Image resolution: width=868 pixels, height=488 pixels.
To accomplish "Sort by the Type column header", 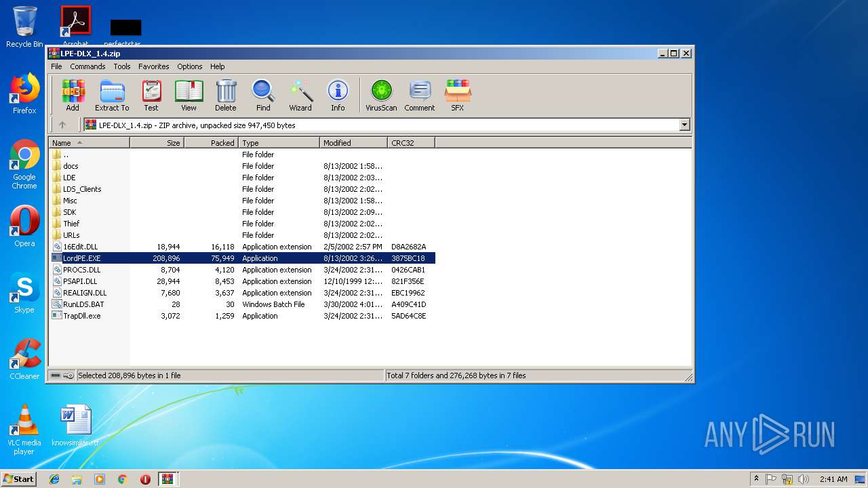I will pos(279,143).
